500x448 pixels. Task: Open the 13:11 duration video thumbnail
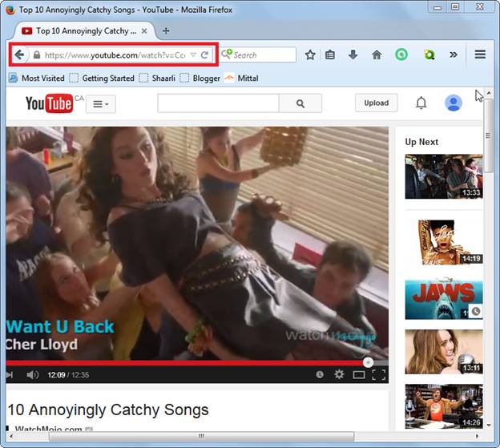(444, 352)
